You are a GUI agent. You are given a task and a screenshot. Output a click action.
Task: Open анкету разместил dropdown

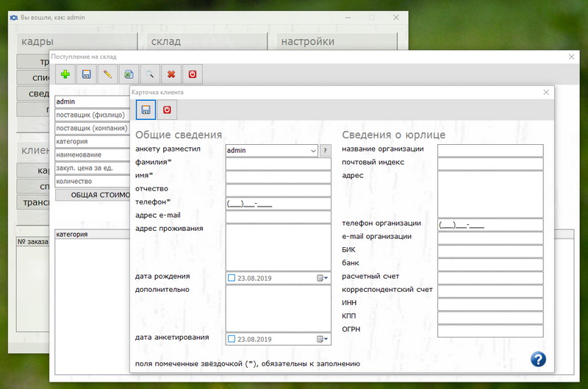tap(313, 151)
